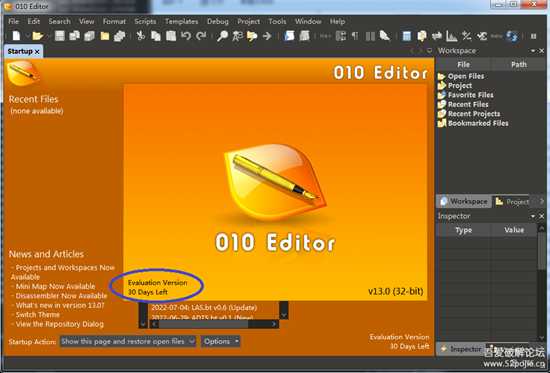Redo the action with the toolbar arrow
The image size is (550, 373).
pyautogui.click(x=201, y=36)
